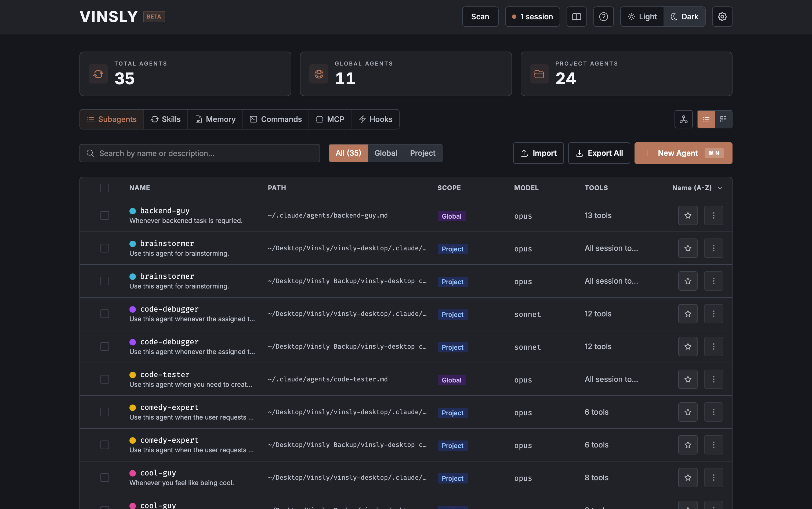Image resolution: width=812 pixels, height=509 pixels.
Task: Switch to the MCP tab
Action: tap(330, 119)
